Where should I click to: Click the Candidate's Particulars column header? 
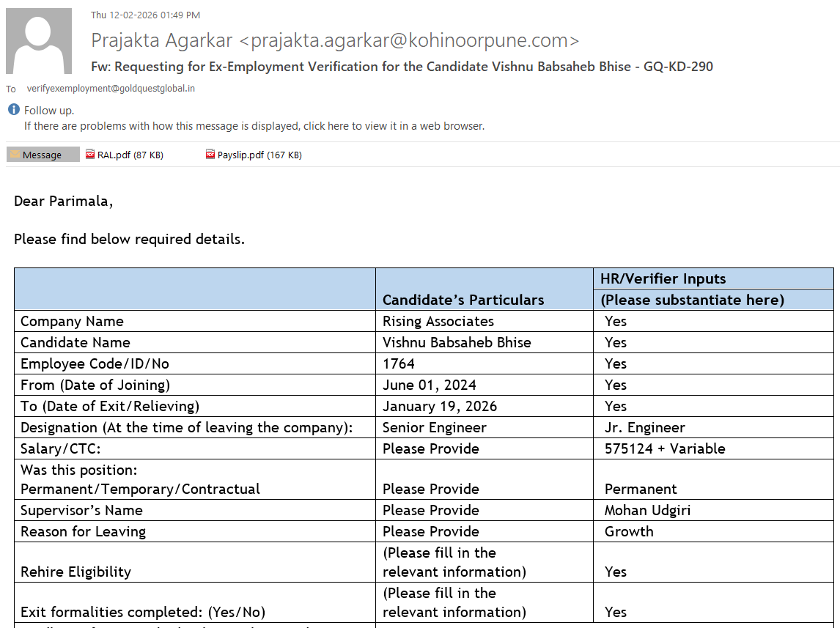pos(463,300)
